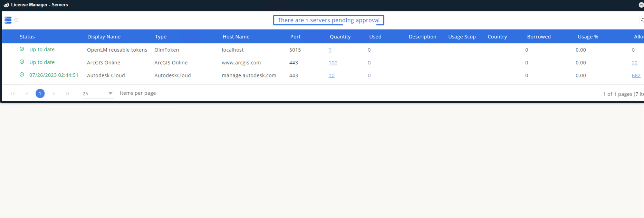The image size is (644, 218).
Task: Go to the previous page arrow
Action: pos(27,93)
